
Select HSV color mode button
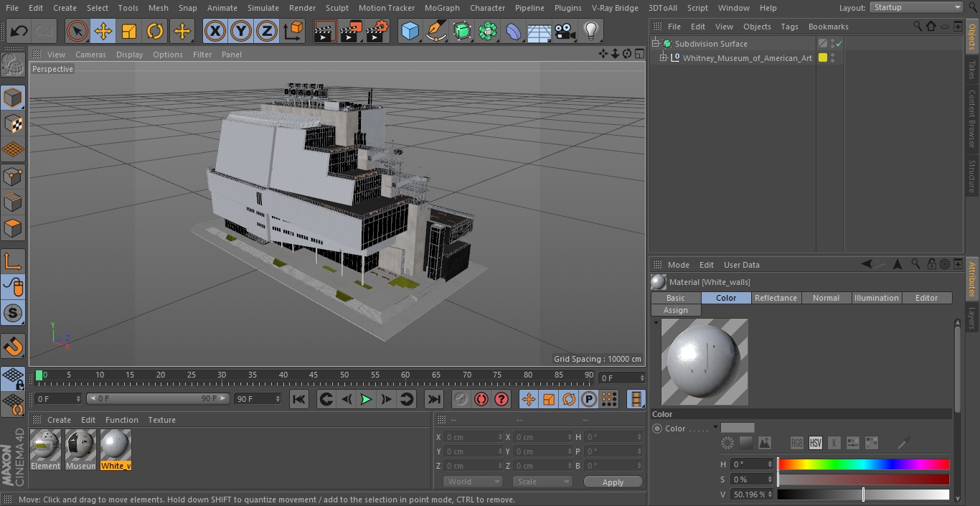[816, 443]
